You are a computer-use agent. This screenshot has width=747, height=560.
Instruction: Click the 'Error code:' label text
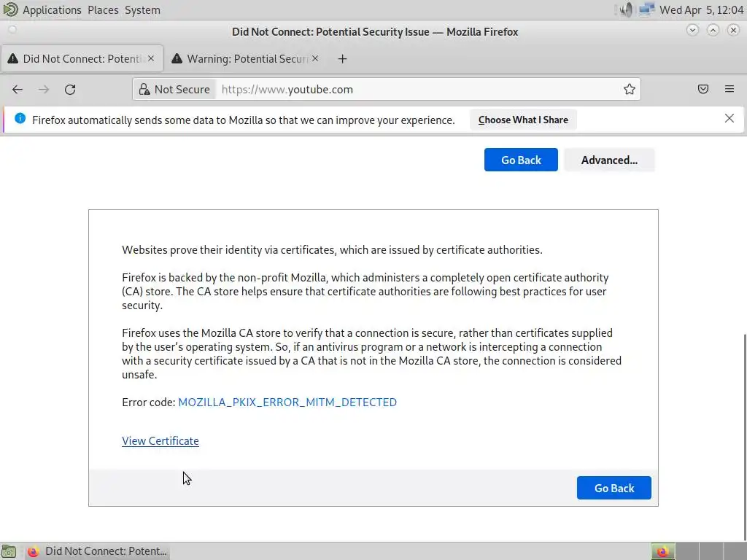point(149,402)
